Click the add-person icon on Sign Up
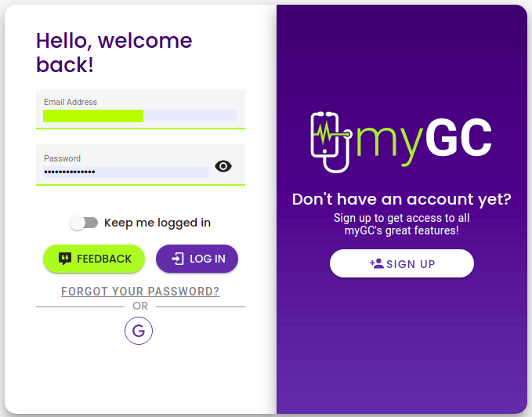 point(377,263)
